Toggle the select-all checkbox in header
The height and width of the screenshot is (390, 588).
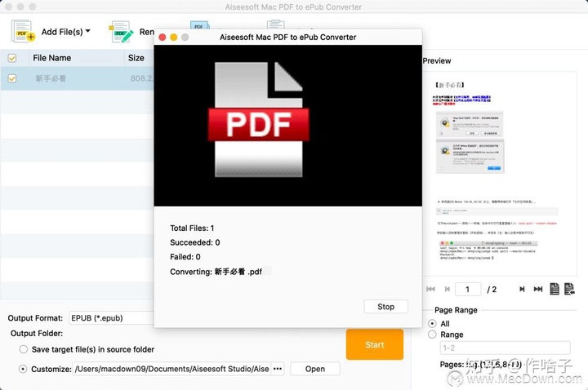coord(12,58)
